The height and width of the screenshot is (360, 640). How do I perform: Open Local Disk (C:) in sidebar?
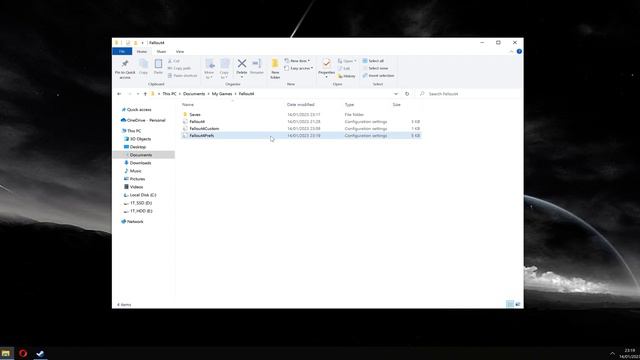click(x=143, y=195)
